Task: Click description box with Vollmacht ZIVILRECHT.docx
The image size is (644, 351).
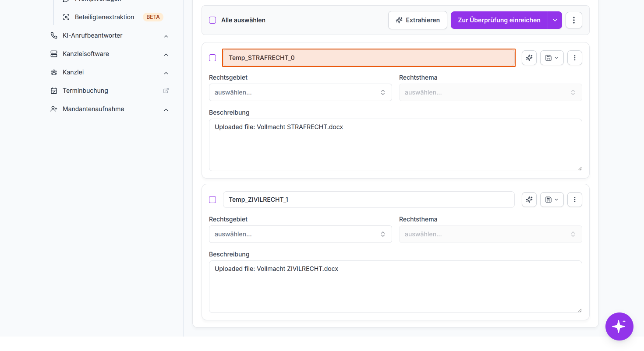Action: [x=396, y=287]
